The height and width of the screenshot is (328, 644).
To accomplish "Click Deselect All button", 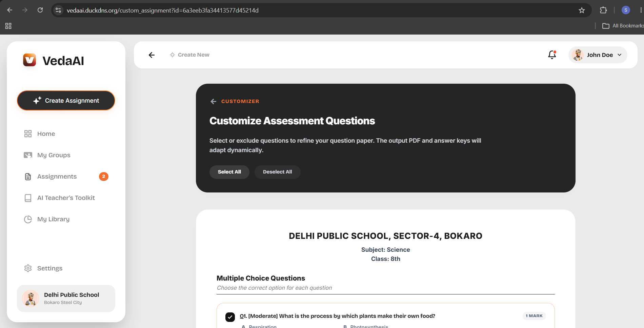I will point(278,172).
